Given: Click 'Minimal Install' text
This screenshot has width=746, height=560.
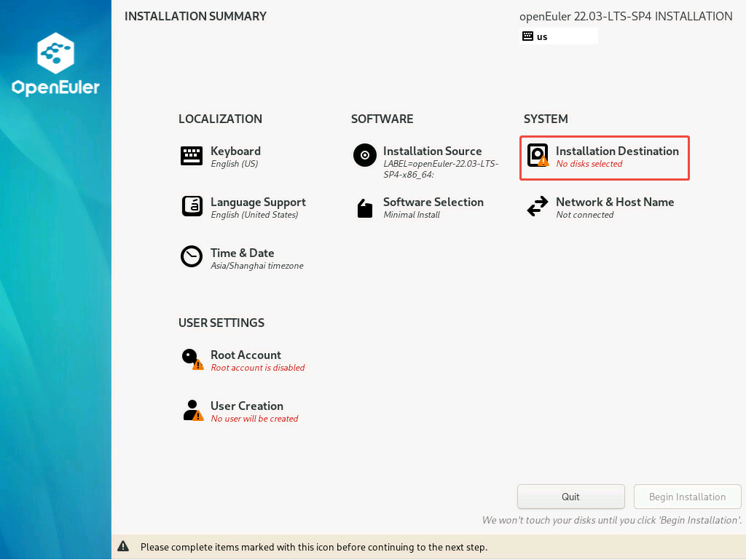Looking at the screenshot, I should (x=412, y=215).
